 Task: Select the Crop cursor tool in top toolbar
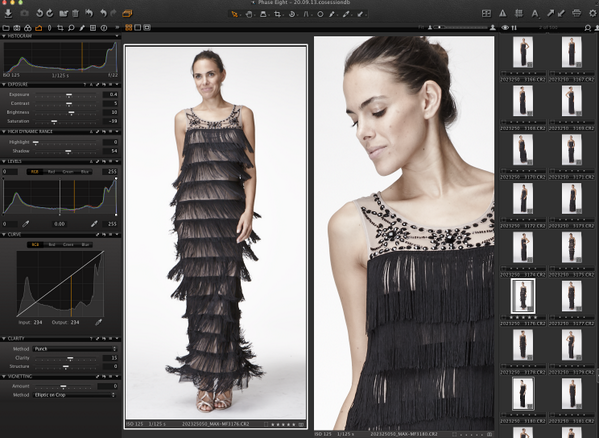click(x=278, y=14)
